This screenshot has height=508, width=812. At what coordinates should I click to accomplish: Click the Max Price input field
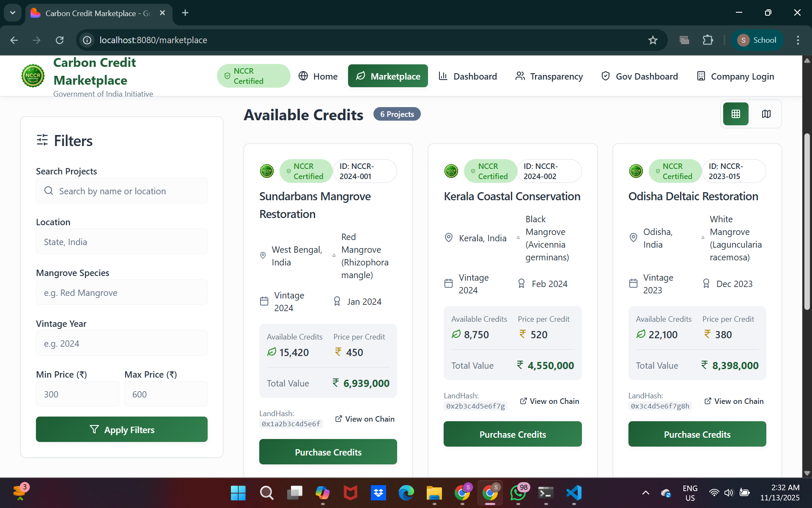(x=166, y=394)
